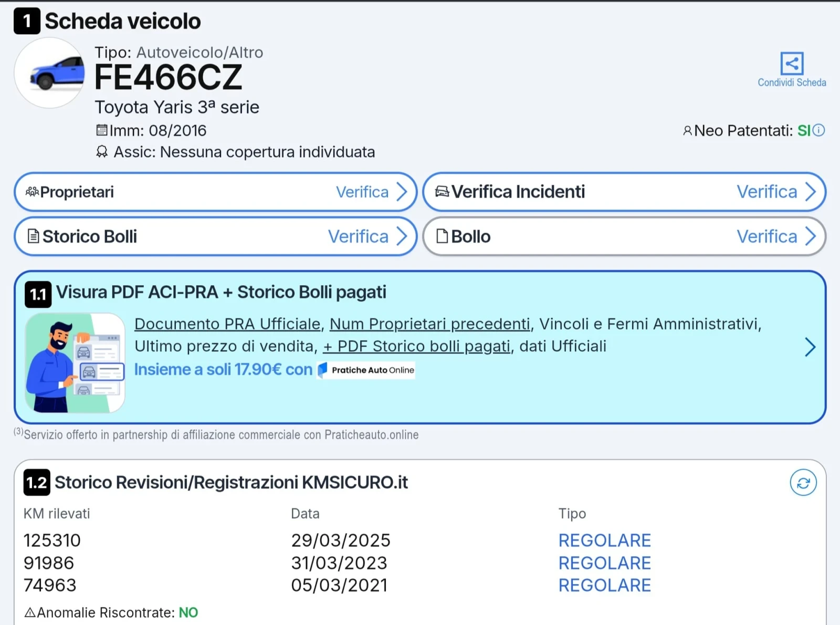This screenshot has width=840, height=625.
Task: Click REGOLARE for the 31/03/2023 revision
Action: [x=605, y=563]
